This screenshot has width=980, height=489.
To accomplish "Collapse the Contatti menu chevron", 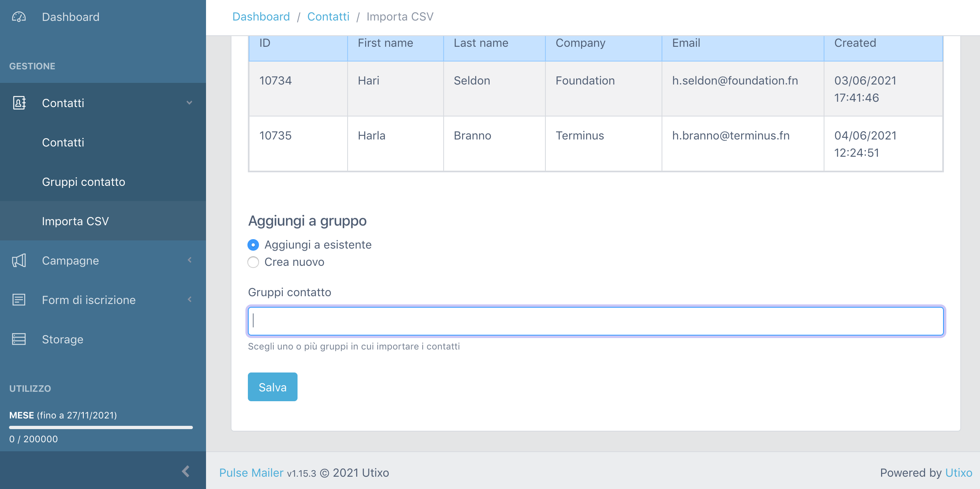I will [x=189, y=103].
